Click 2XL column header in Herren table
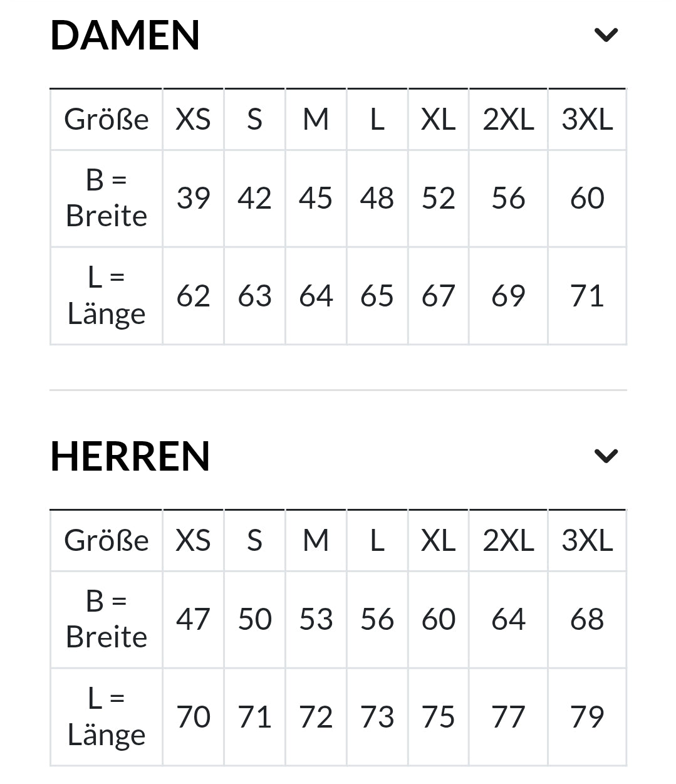Viewport: 676px width, 784px height. (x=508, y=540)
